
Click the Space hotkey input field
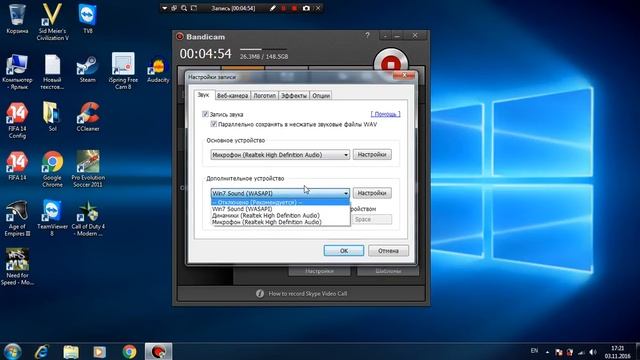pyautogui.click(x=372, y=220)
